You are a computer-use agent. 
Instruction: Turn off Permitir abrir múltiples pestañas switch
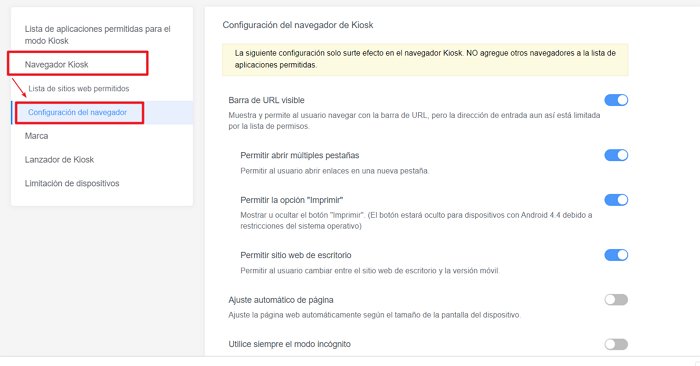616,155
